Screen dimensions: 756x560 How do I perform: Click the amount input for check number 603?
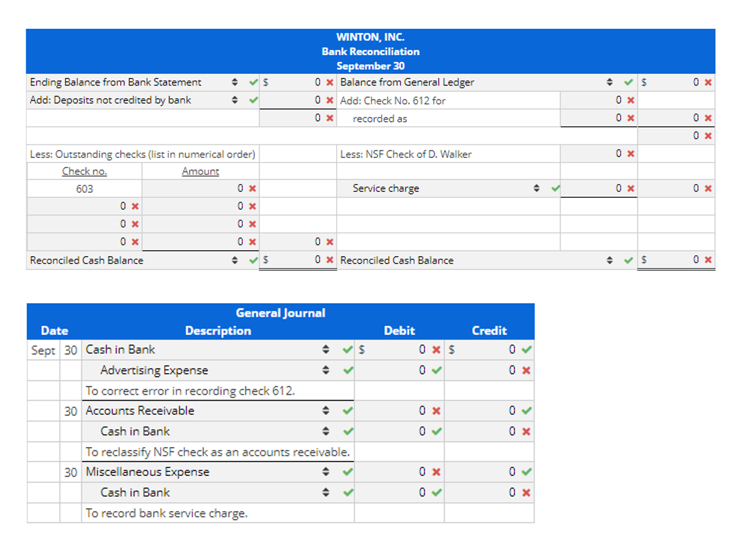[198, 188]
